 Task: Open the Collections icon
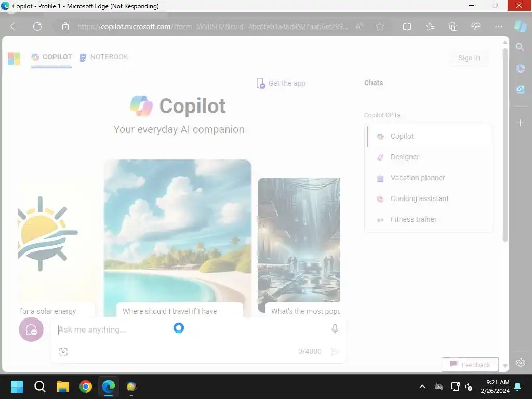(453, 26)
